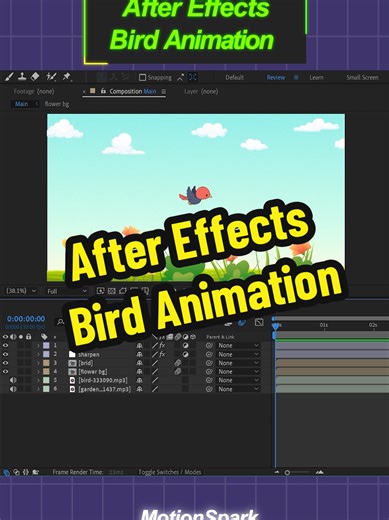Expand the sharpen layer properties
This screenshot has height=520, width=389.
[x=38, y=354]
